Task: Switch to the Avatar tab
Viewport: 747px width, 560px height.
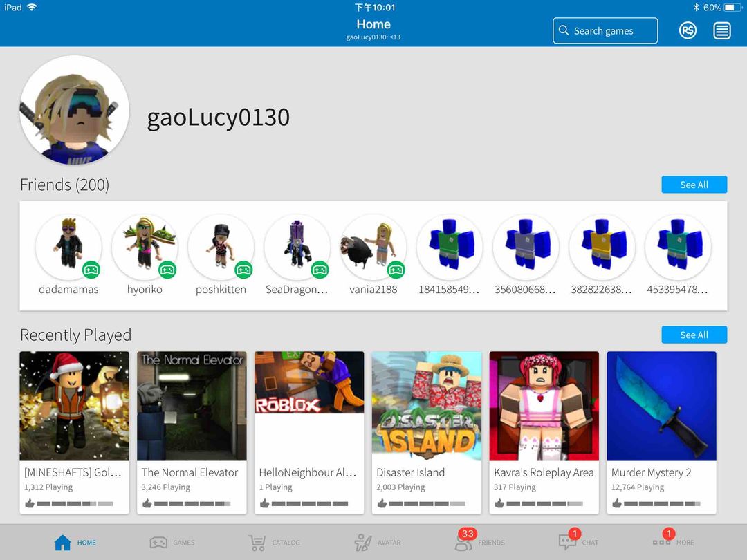Action: click(x=378, y=543)
